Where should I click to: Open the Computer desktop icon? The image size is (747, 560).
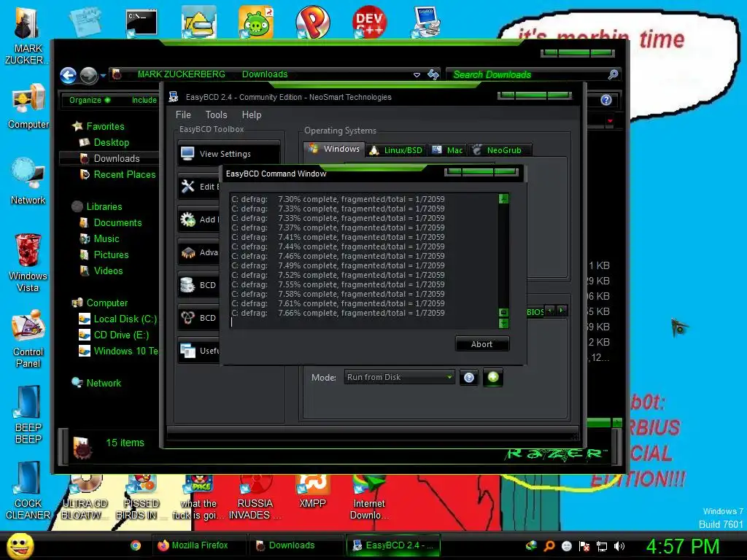pos(28,106)
